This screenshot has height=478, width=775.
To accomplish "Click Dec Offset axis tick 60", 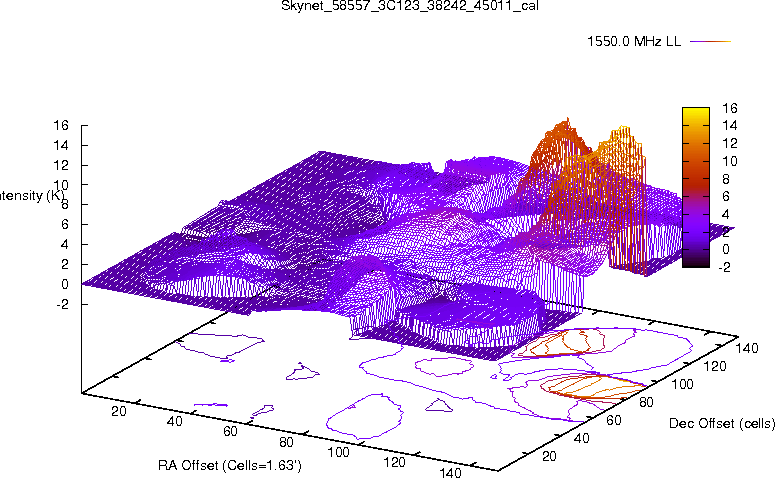I will [x=613, y=420].
